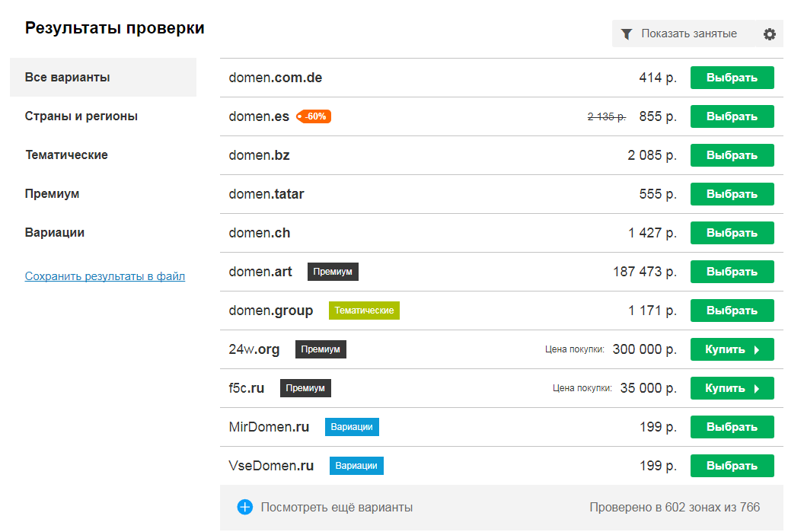Click the Премиум badge next to domen.art
The width and height of the screenshot is (804, 532).
pos(333,272)
